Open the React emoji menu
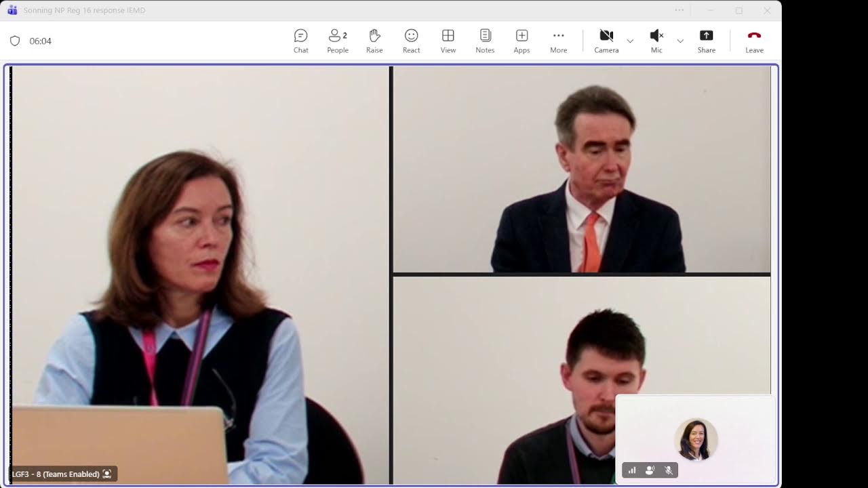868x488 pixels. point(411,41)
